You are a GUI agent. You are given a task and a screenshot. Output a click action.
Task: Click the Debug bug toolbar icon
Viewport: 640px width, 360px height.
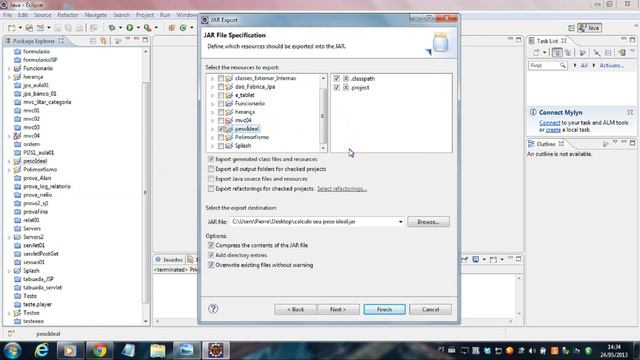[x=111, y=28]
